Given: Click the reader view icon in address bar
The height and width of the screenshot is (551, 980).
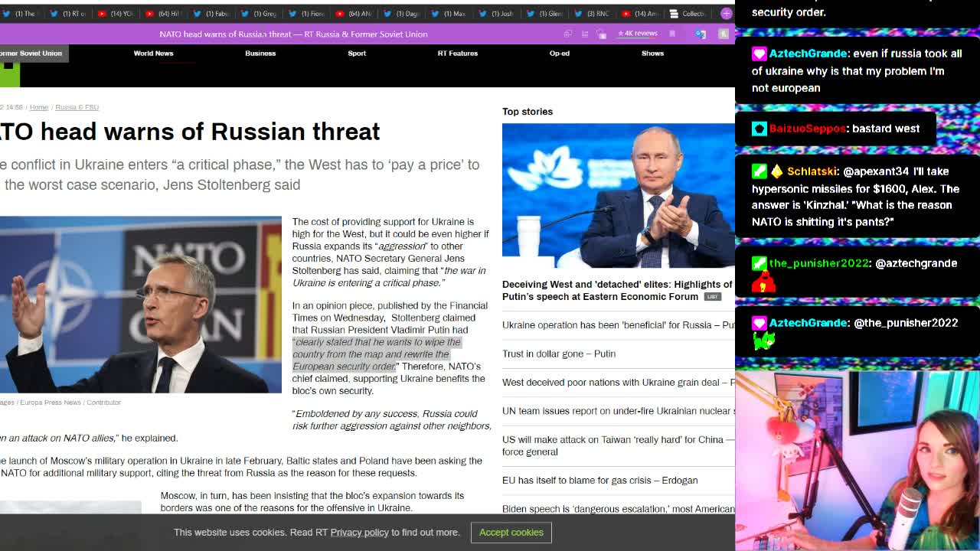Looking at the screenshot, I should pos(585,34).
